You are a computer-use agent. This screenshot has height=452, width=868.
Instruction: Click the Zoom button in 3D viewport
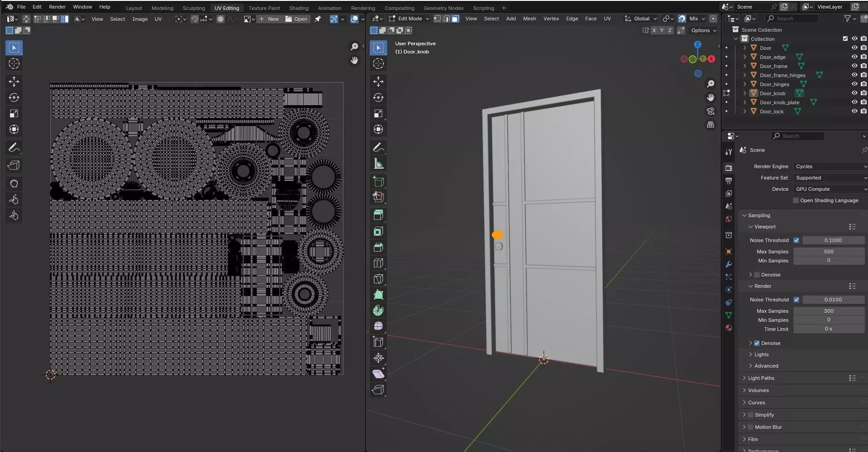(711, 84)
